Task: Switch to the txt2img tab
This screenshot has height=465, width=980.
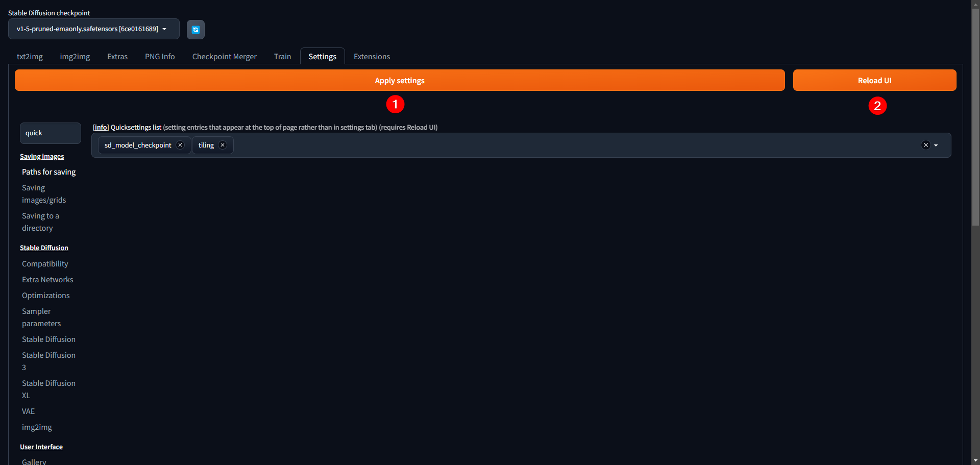Action: [30, 57]
